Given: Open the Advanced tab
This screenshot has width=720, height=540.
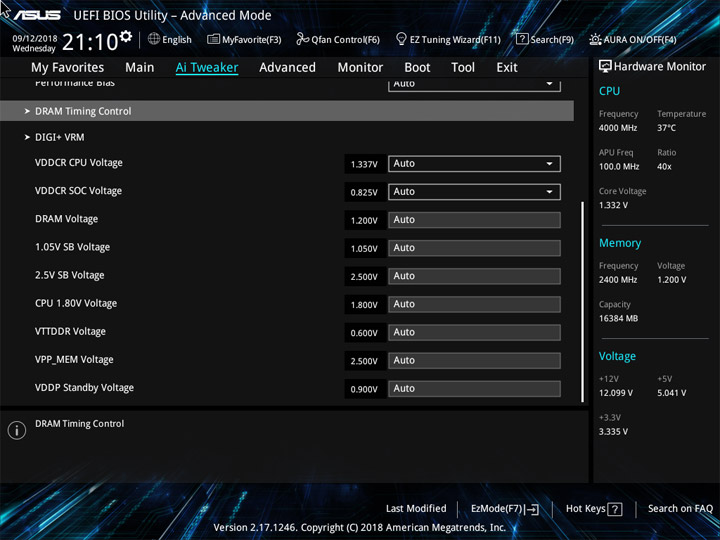Looking at the screenshot, I should (x=287, y=68).
